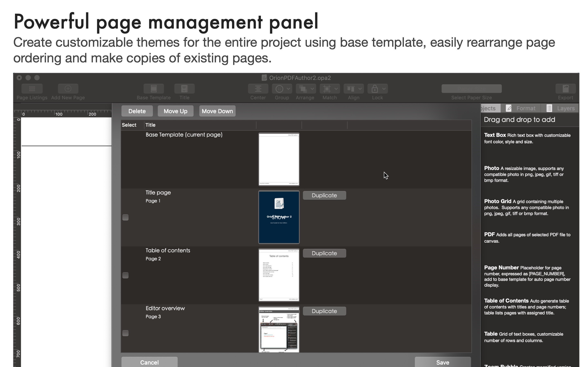Select the Base Template page thumbnail
This screenshot has height=367, width=588.
point(279,159)
